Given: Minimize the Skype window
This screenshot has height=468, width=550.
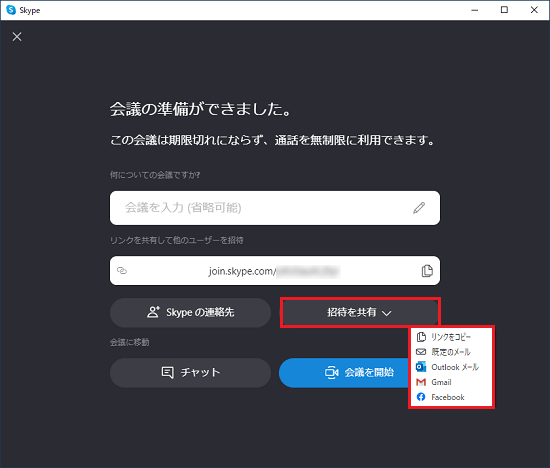Looking at the screenshot, I should pos(475,10).
